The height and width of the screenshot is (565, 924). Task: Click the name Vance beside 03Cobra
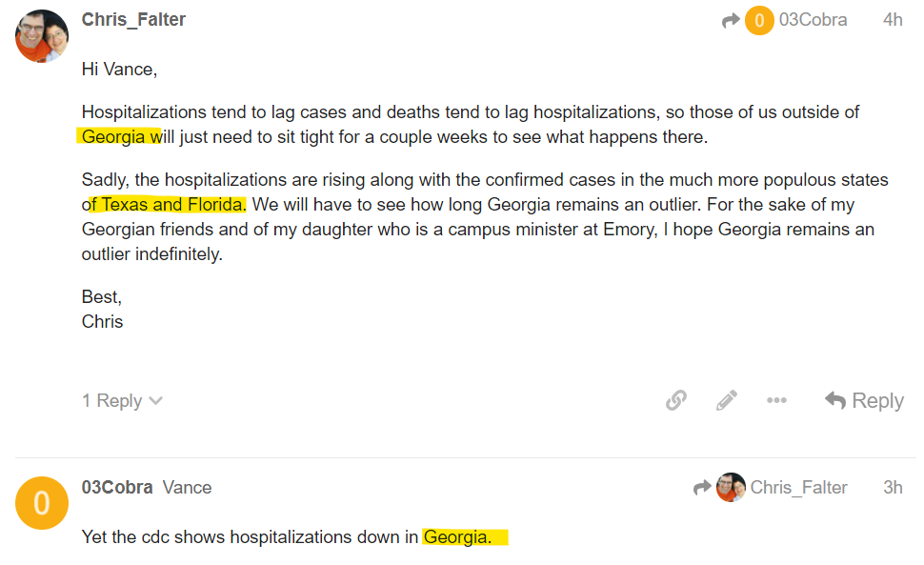click(187, 487)
